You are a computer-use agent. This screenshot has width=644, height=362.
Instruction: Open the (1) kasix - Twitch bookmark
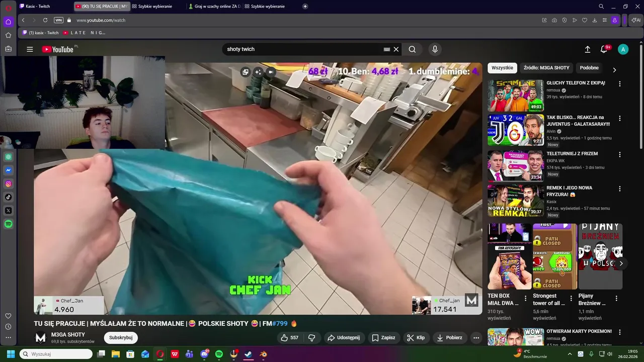tap(40, 33)
